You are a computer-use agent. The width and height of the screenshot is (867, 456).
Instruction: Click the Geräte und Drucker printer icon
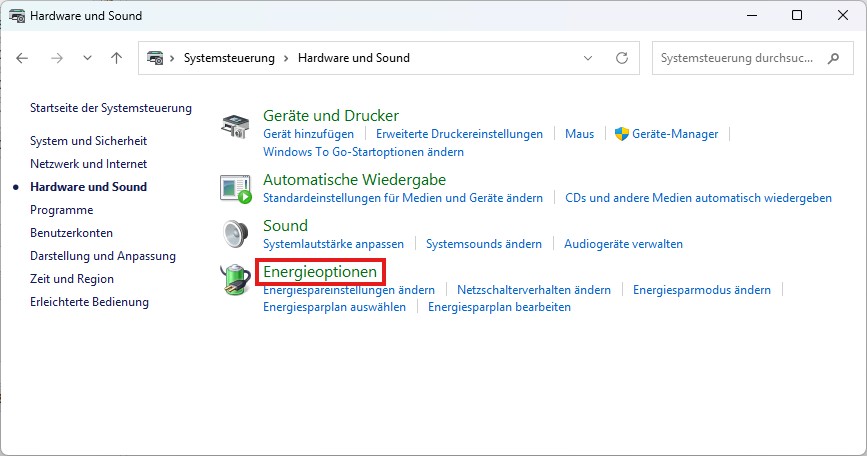pos(235,126)
